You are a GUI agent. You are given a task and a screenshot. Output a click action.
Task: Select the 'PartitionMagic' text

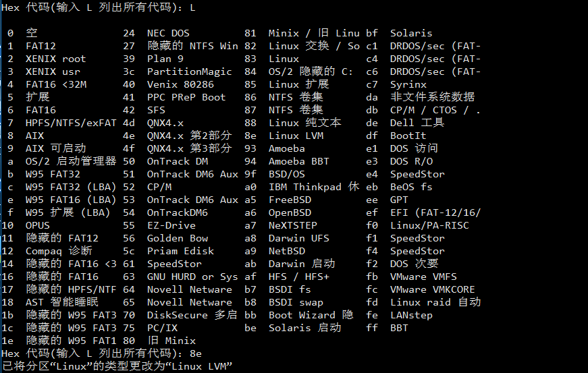click(190, 71)
